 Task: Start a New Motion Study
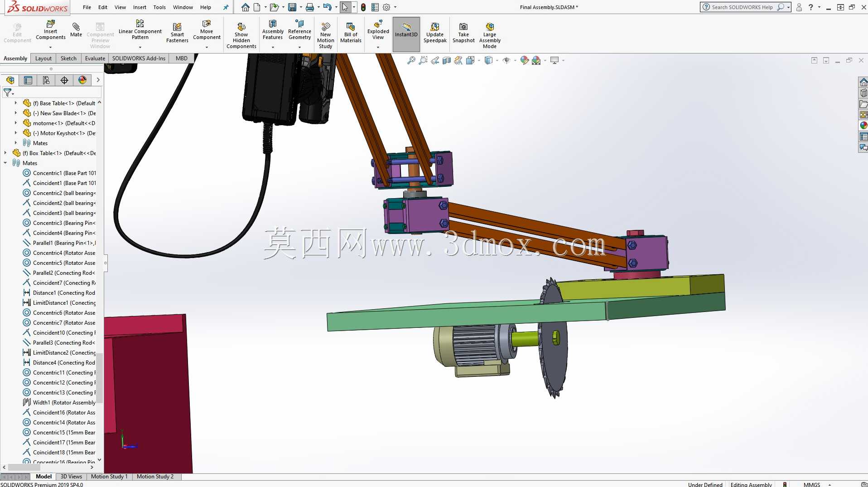(326, 35)
